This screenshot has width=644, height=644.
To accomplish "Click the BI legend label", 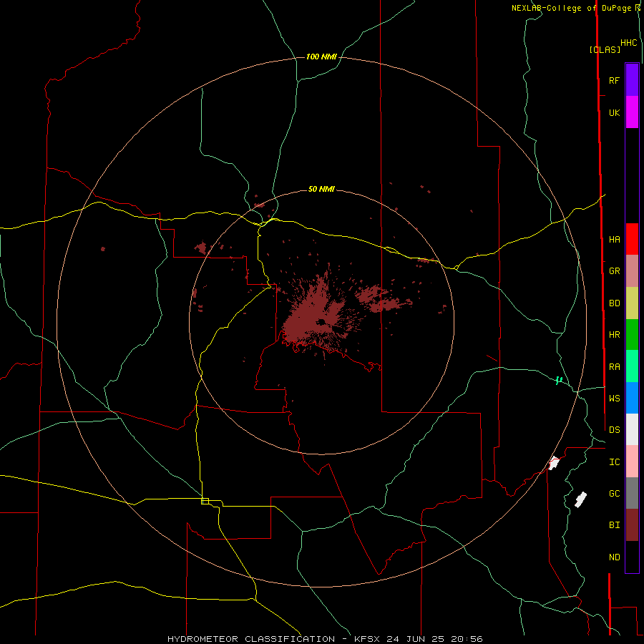I will [x=614, y=525].
